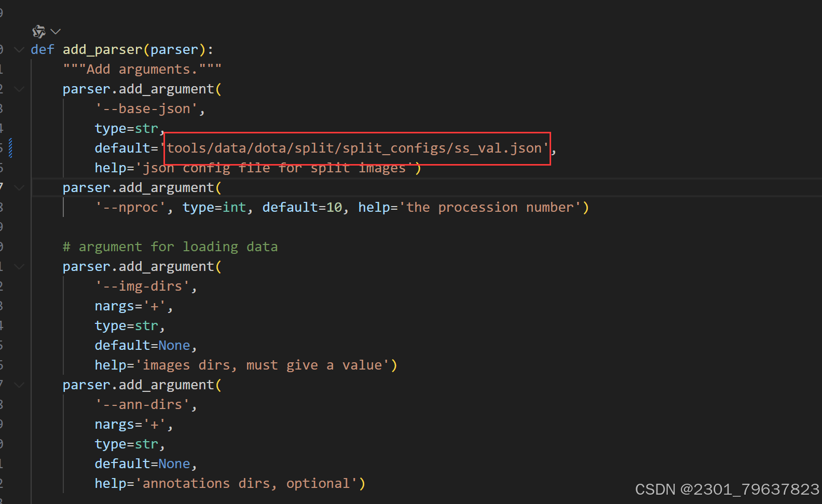The image size is (822, 504).
Task: Click the def keyword
Action: (x=42, y=50)
